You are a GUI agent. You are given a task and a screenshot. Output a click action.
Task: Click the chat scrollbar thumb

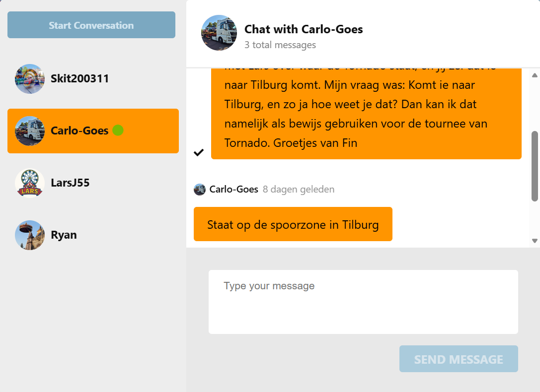(x=535, y=166)
